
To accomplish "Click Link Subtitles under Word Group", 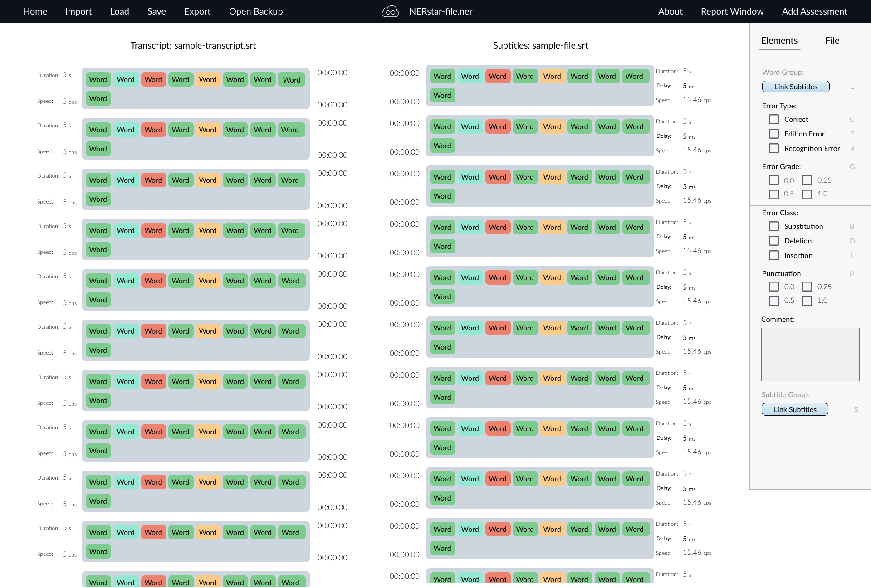I will pos(796,87).
